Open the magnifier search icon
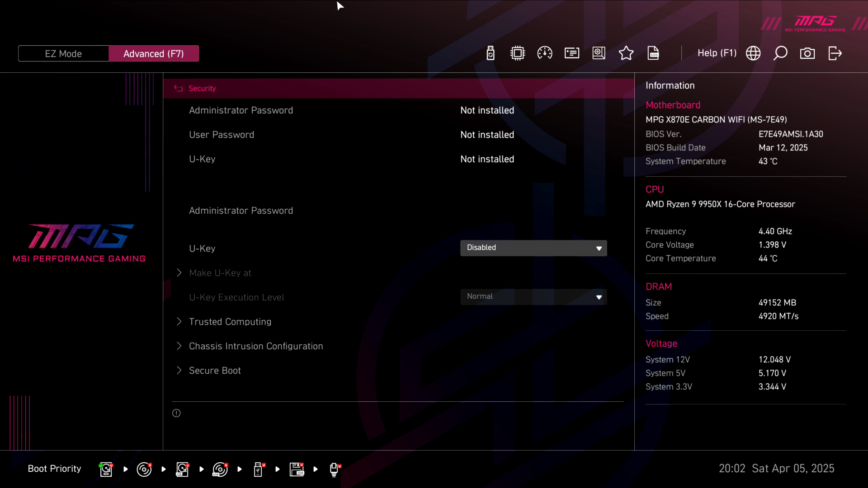The width and height of the screenshot is (868, 488). point(780,53)
